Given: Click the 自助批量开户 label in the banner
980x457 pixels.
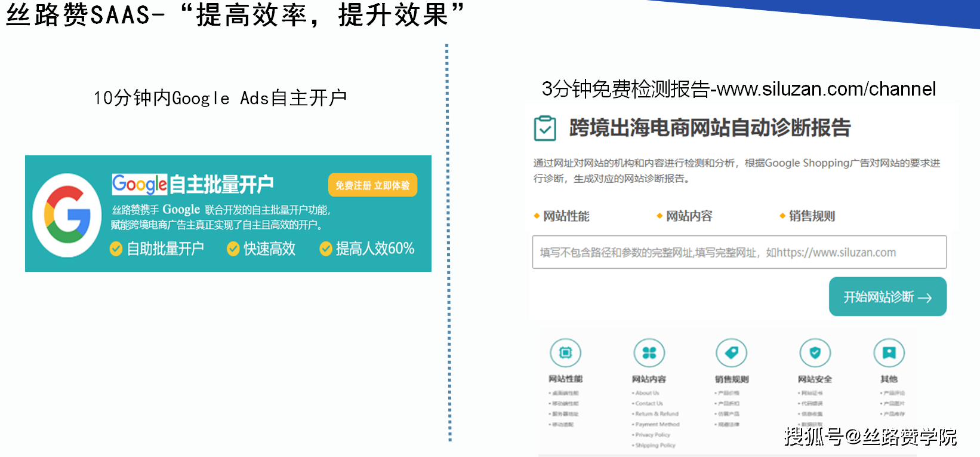Looking at the screenshot, I should 165,249.
